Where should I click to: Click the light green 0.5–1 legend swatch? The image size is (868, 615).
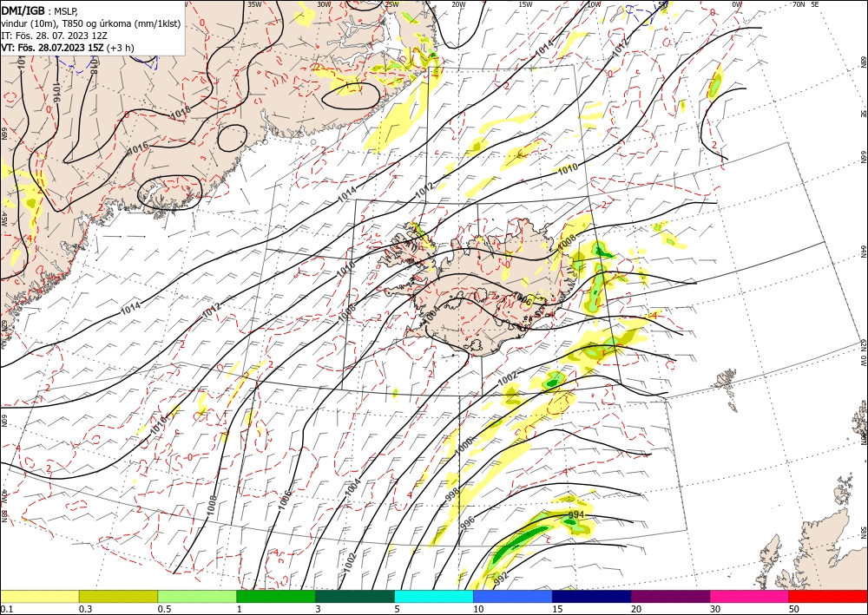tap(197, 596)
